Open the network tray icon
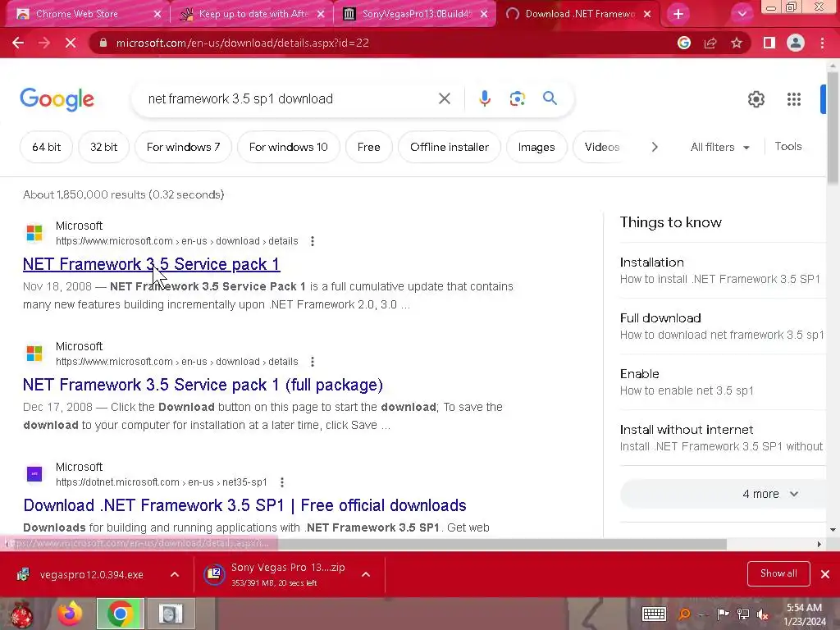Image resolution: width=840 pixels, height=630 pixels. click(743, 614)
